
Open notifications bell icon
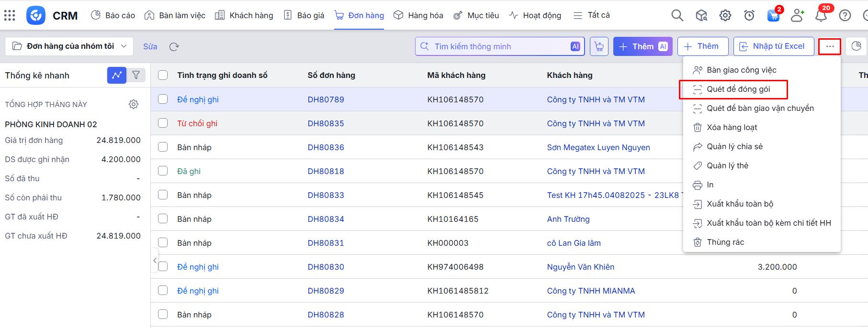tap(821, 16)
